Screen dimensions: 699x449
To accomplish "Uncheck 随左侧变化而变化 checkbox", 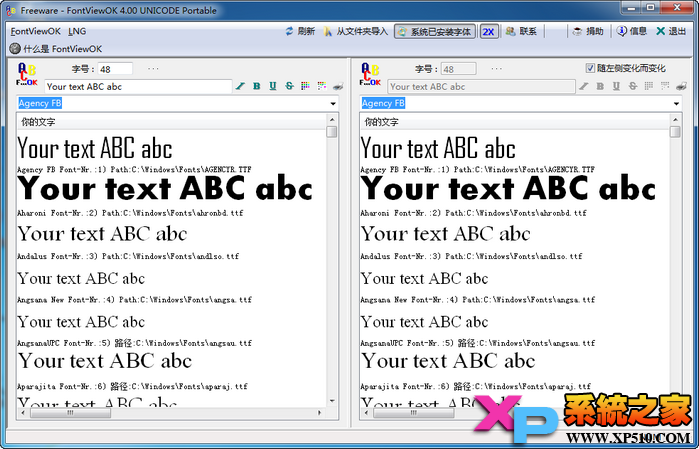I will tap(590, 68).
